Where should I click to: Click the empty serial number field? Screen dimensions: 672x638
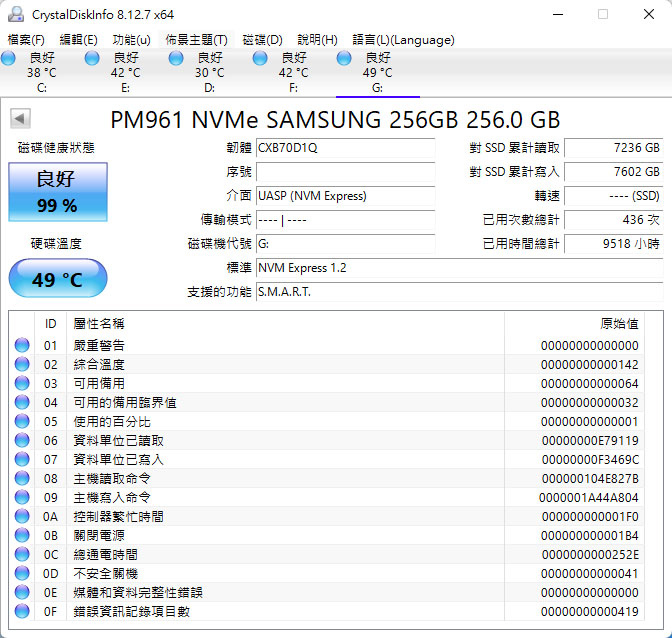[345, 172]
